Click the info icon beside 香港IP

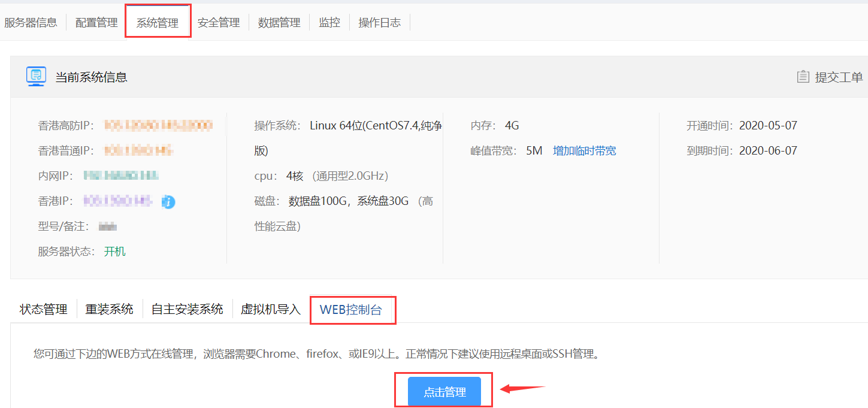coord(168,202)
